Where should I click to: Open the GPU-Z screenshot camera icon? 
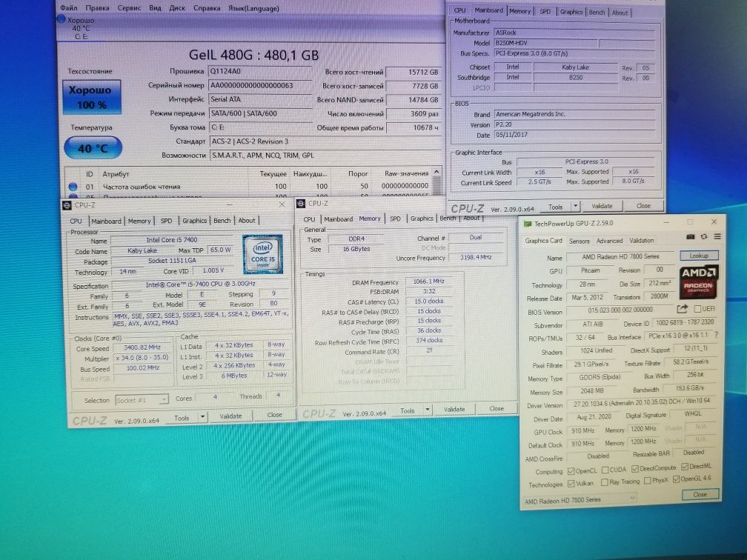coord(691,237)
